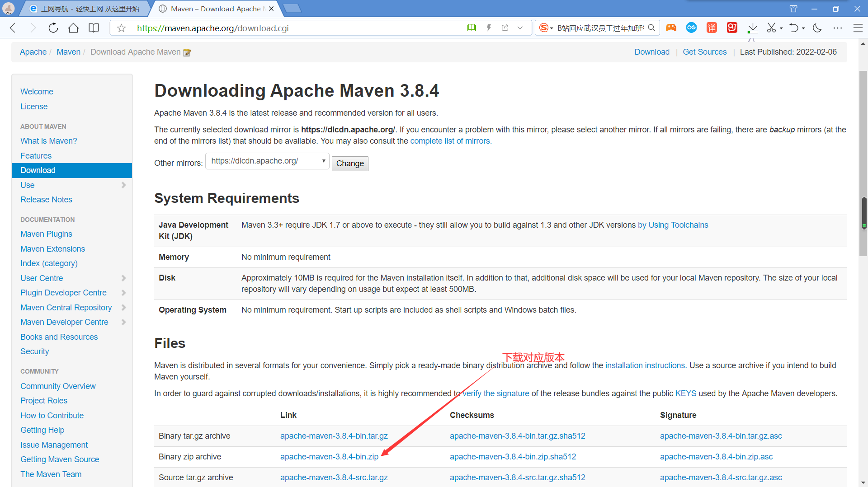Open the three-dots more tools icon

pos(838,28)
